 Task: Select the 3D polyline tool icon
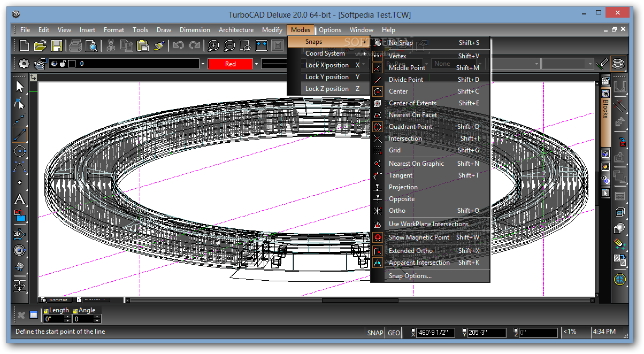20,234
